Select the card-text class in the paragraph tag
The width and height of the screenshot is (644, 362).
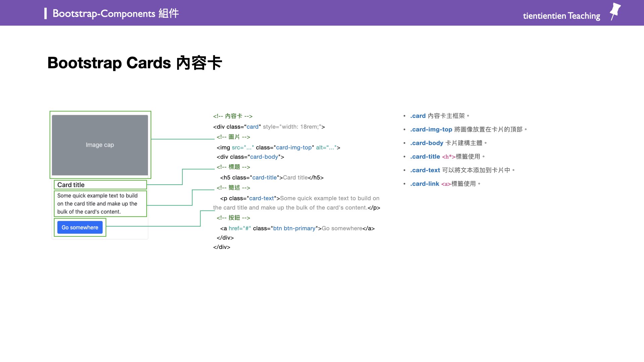tap(262, 198)
